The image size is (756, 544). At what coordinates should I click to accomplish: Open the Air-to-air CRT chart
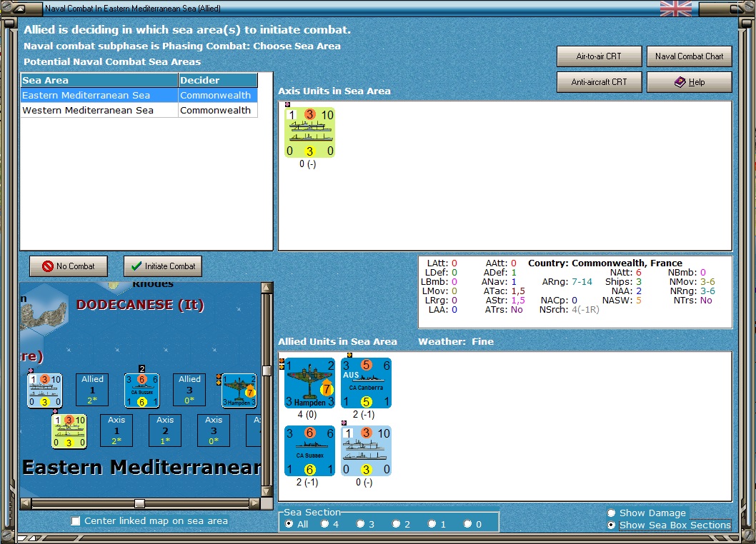[599, 56]
